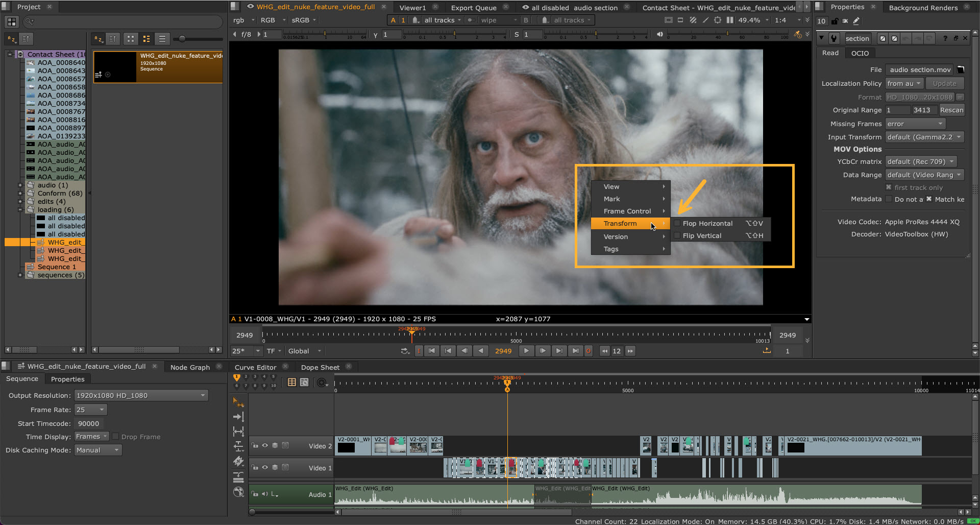Click the wrench icon in Read properties
Viewport: 980px width, 525px height.
click(834, 38)
